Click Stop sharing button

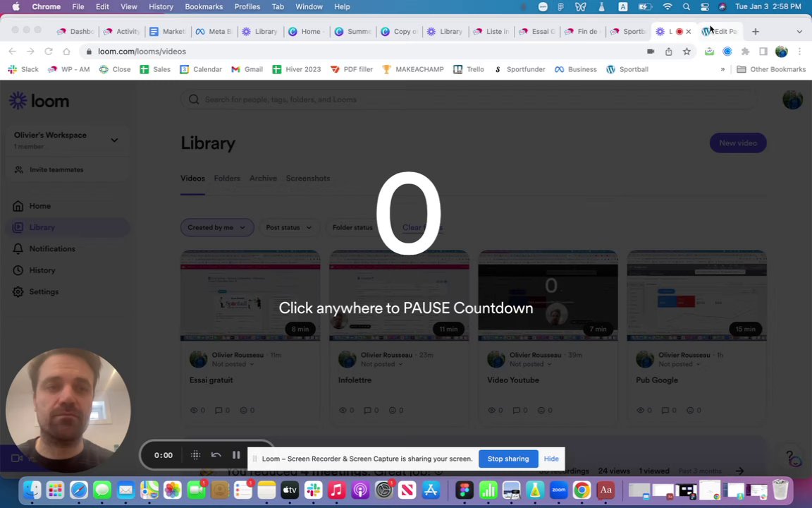[x=508, y=459]
